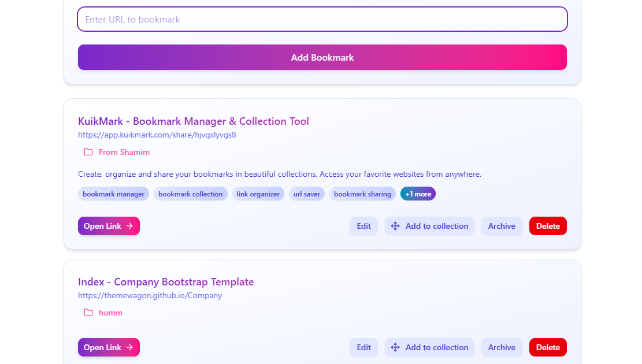Edit the KuikMark bookmark

pyautogui.click(x=363, y=226)
